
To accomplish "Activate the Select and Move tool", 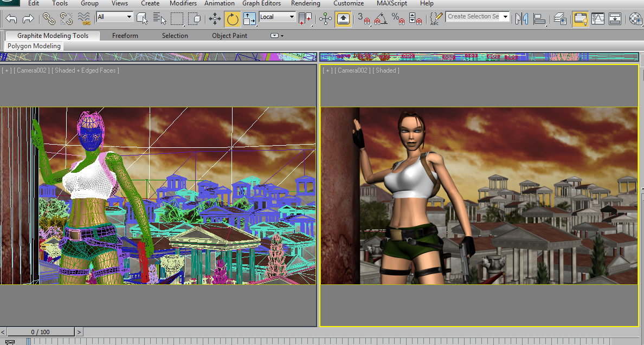I will point(215,18).
